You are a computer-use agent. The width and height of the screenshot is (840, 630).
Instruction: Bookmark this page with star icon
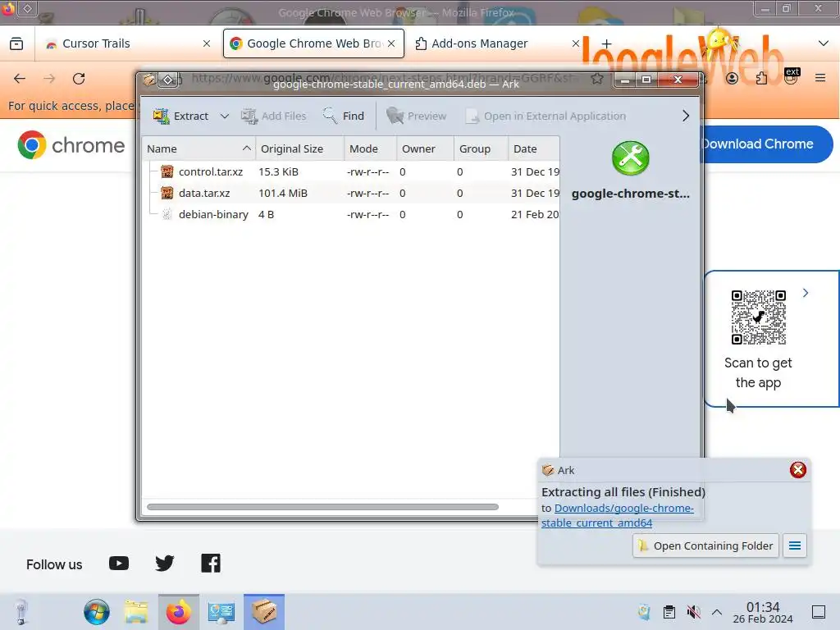coord(597,79)
